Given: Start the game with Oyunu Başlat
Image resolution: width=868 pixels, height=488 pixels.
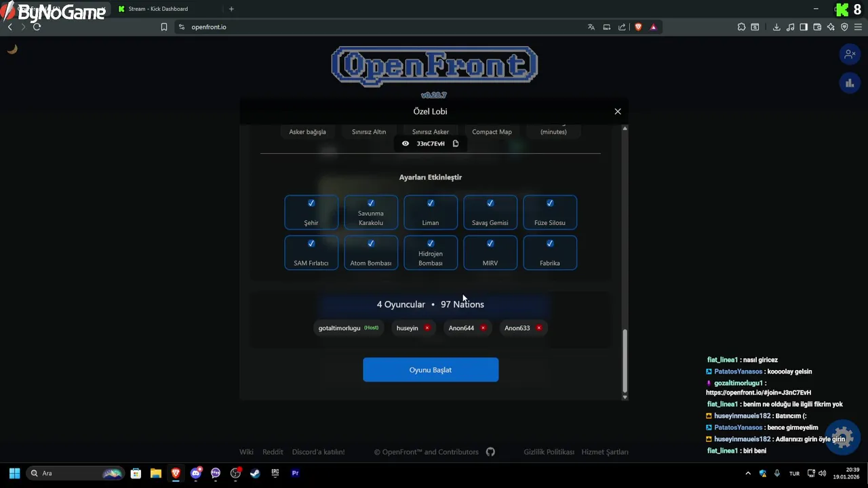Looking at the screenshot, I should click(x=431, y=370).
